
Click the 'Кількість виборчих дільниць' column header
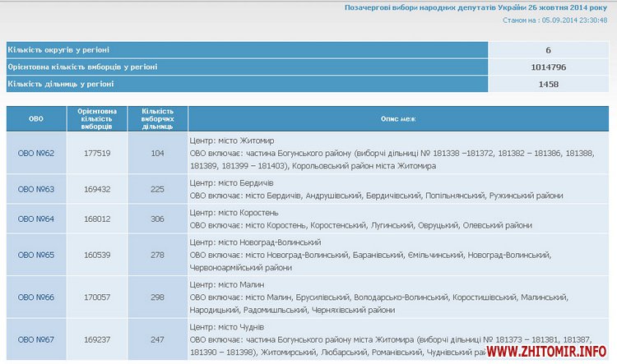coord(157,119)
